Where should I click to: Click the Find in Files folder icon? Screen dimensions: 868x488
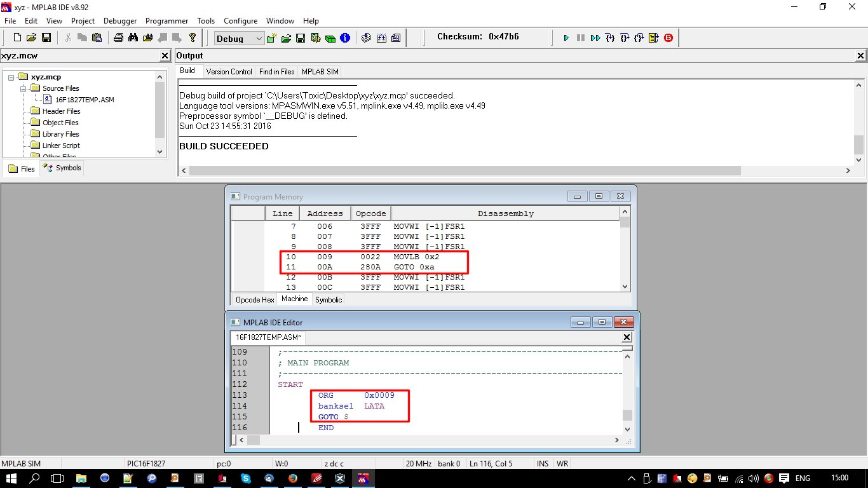tap(148, 38)
